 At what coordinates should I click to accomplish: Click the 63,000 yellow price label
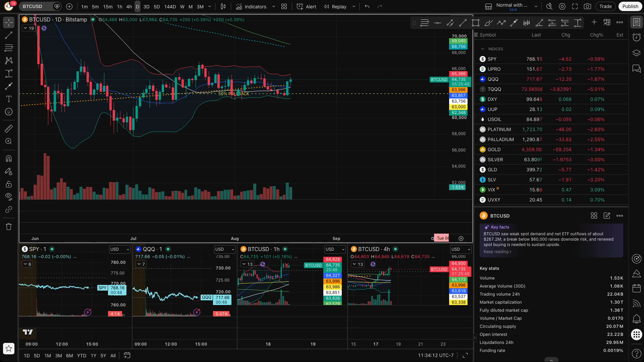pyautogui.click(x=458, y=107)
